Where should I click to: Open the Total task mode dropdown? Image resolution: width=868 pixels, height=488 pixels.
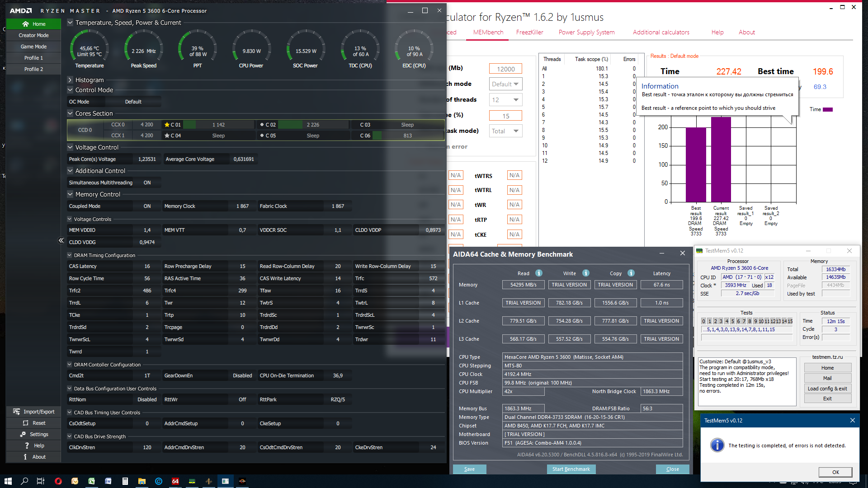(505, 131)
